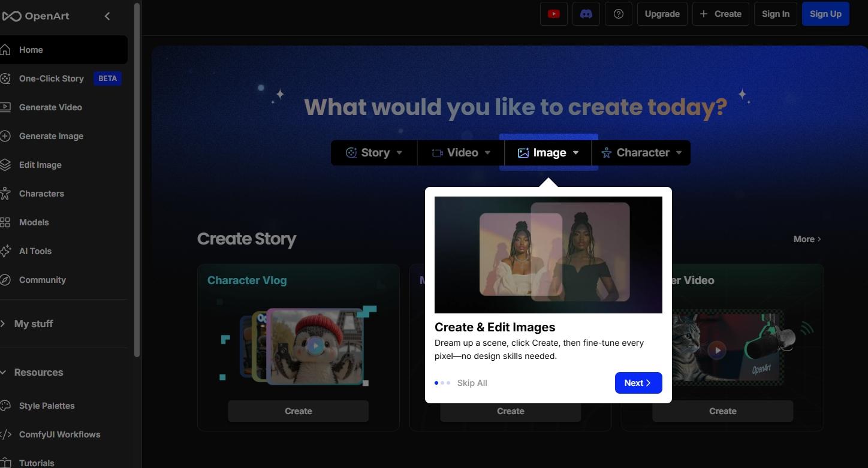Open the YouTube icon in header
The height and width of the screenshot is (468, 868).
pos(553,14)
